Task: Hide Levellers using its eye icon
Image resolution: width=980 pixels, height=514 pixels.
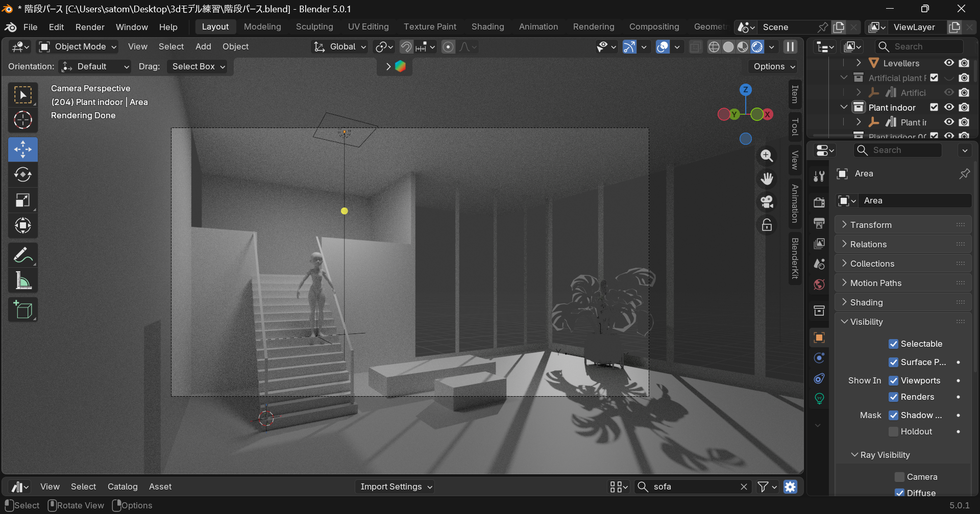Action: [949, 63]
